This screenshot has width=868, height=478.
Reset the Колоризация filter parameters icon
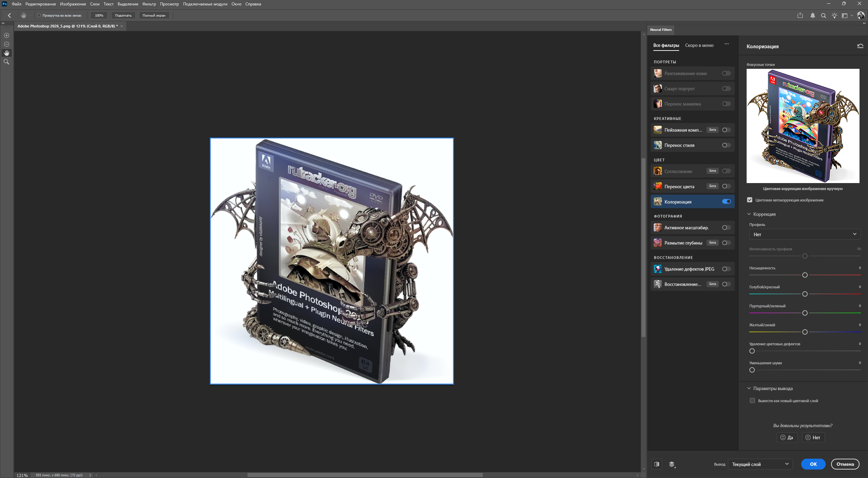[860, 46]
